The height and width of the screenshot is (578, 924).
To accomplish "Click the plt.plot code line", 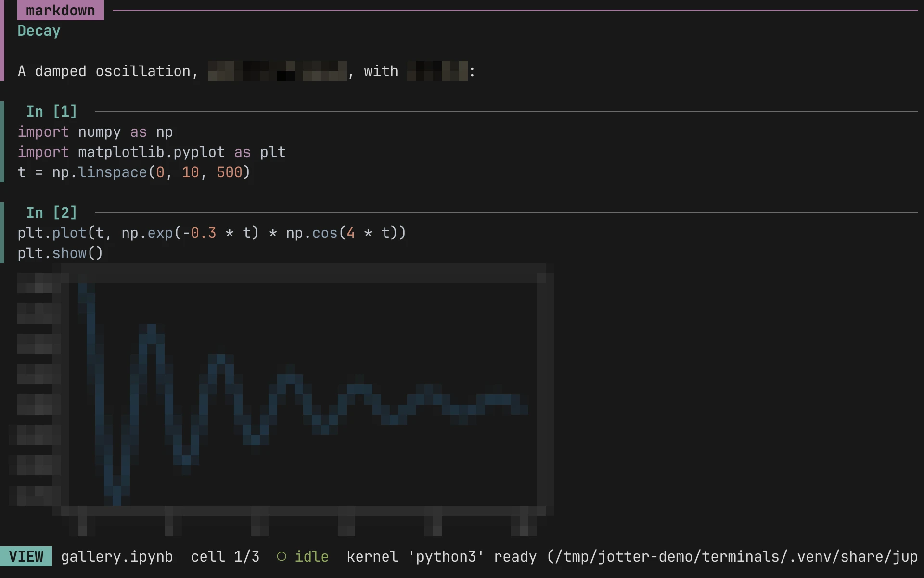I will point(212,233).
